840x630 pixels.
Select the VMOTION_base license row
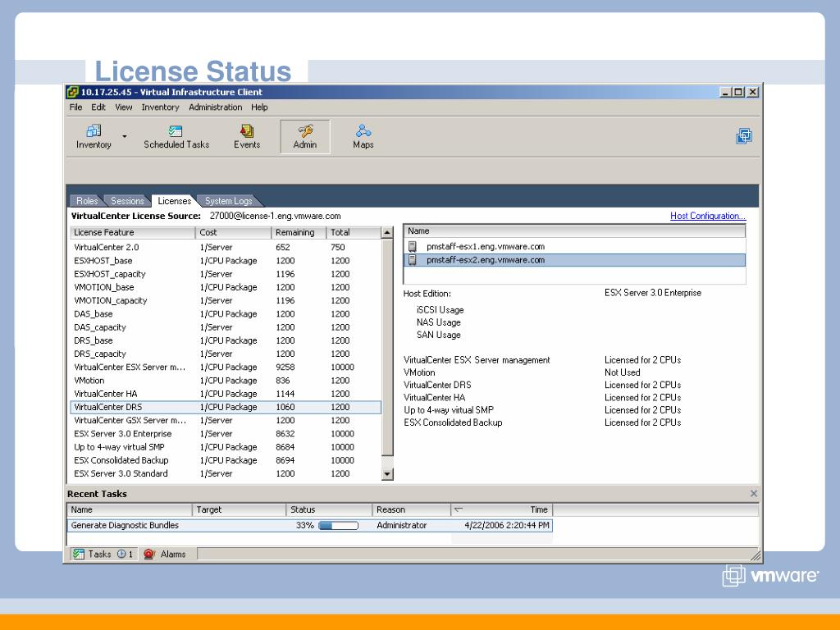[x=226, y=287]
